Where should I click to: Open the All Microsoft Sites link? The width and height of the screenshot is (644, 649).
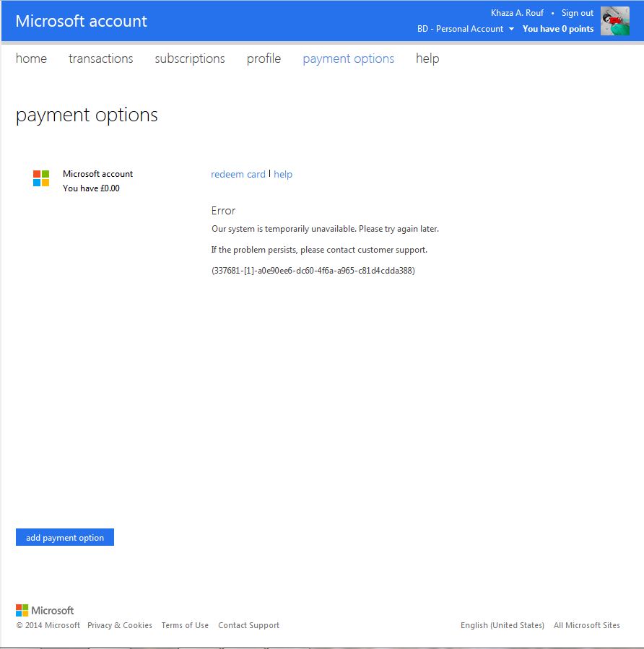coord(587,625)
